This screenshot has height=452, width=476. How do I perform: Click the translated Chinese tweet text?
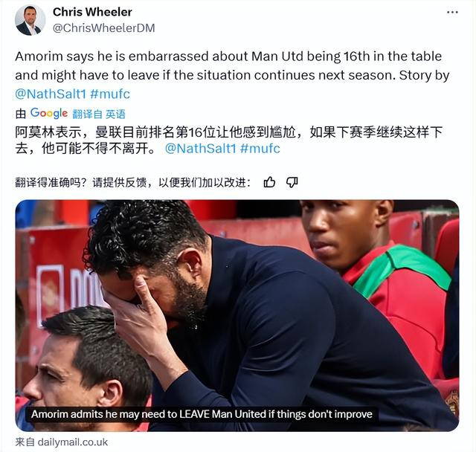pyautogui.click(x=229, y=141)
